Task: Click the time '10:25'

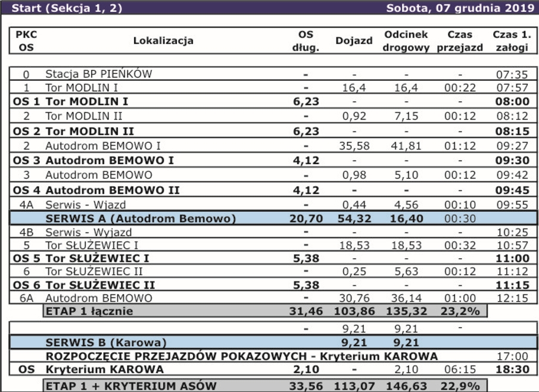Action: coord(512,233)
